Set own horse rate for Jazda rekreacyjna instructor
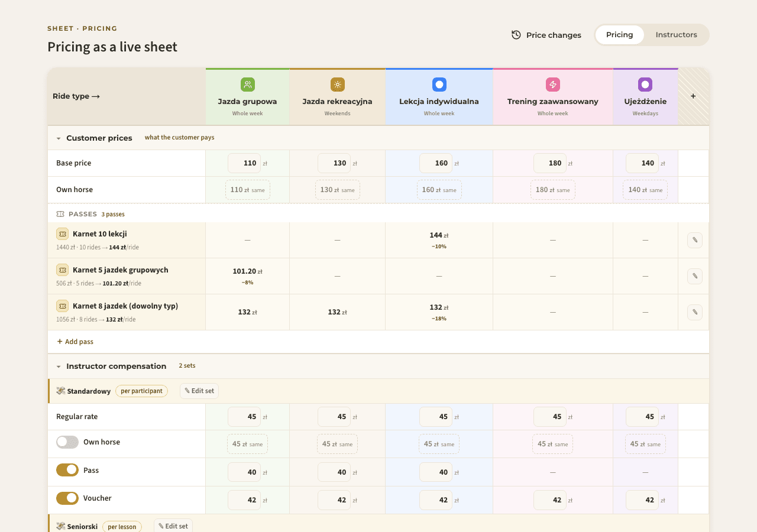The image size is (757, 532). coord(337,444)
